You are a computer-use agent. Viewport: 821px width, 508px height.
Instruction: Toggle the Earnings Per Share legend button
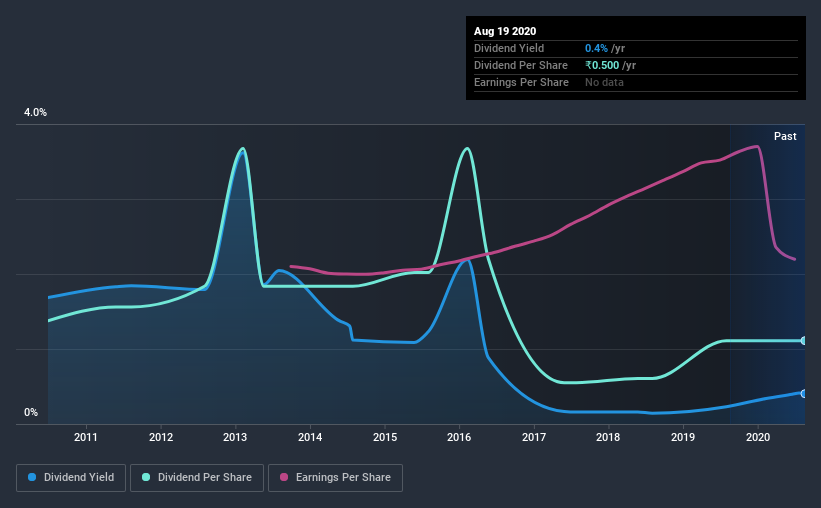point(335,478)
